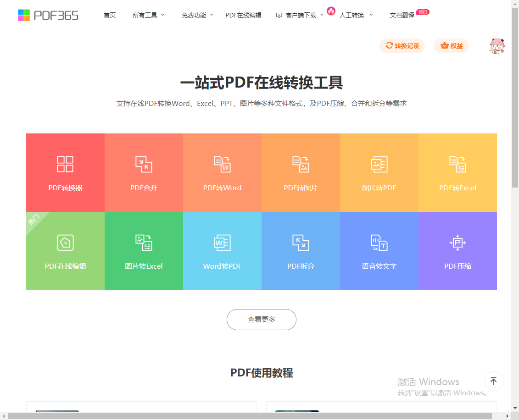The width and height of the screenshot is (519, 420).
Task: Open PDF在线编辑 in the navigation bar
Action: point(243,15)
